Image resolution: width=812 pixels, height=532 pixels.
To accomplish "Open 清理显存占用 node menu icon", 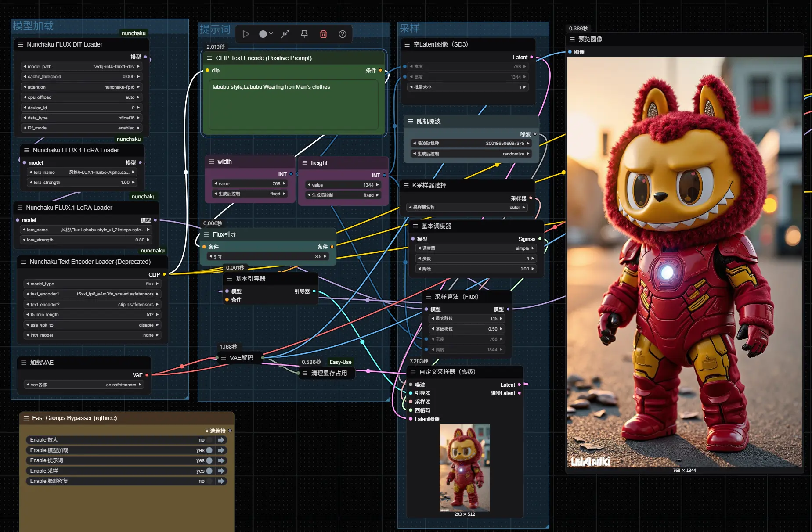I will [305, 373].
